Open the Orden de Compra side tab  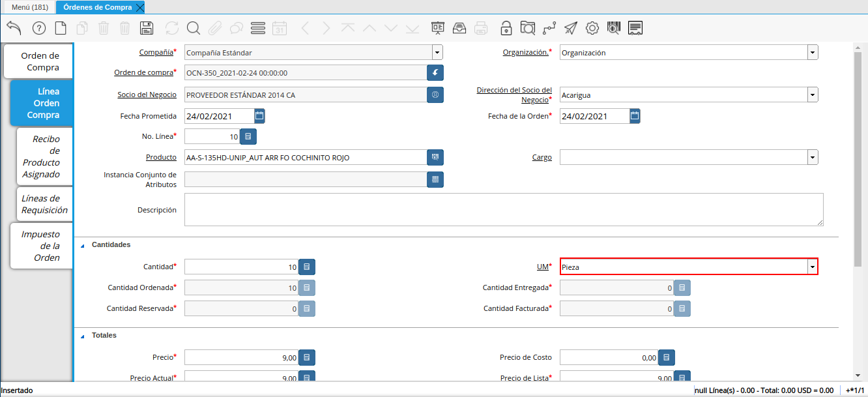[39, 61]
